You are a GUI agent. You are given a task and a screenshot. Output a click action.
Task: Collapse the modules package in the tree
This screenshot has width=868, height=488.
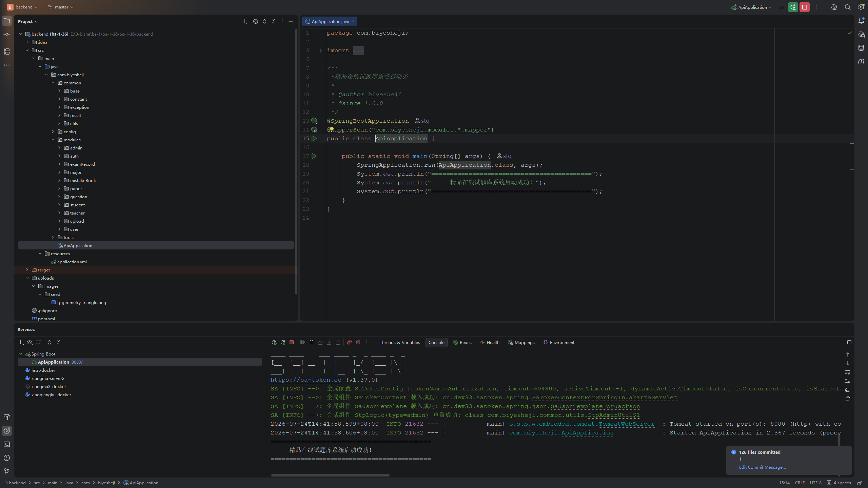(x=53, y=140)
